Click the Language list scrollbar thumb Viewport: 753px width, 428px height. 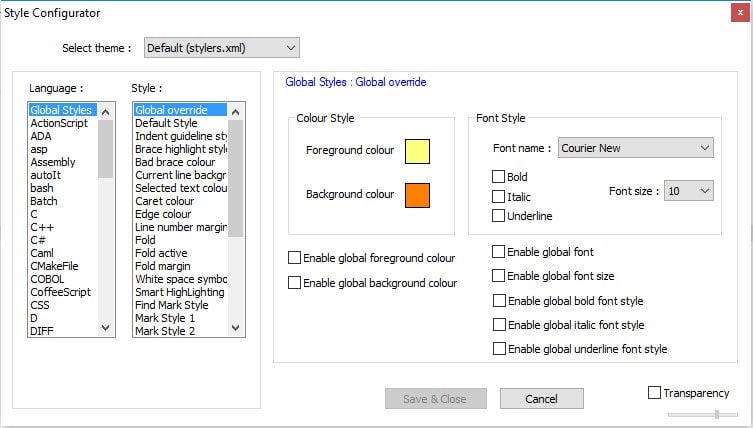point(106,149)
